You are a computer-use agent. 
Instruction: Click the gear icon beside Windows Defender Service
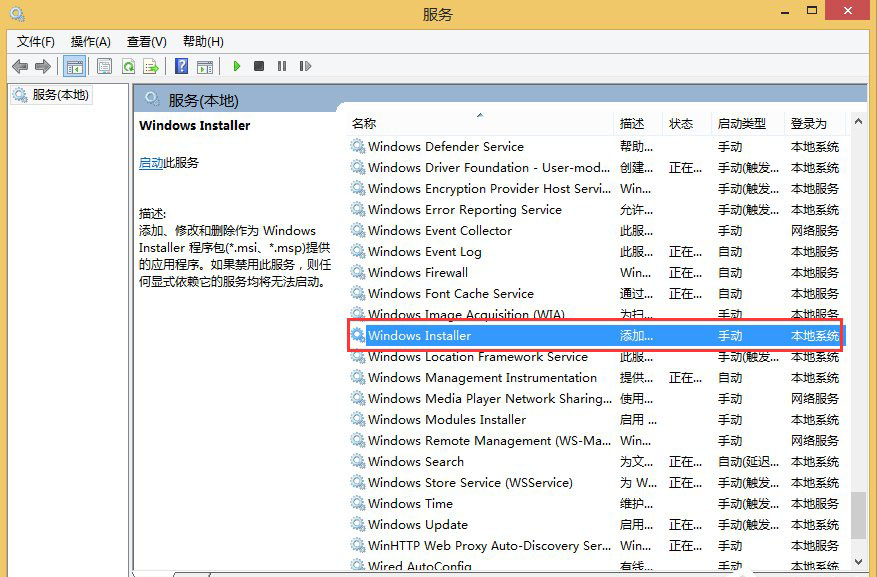(357, 146)
